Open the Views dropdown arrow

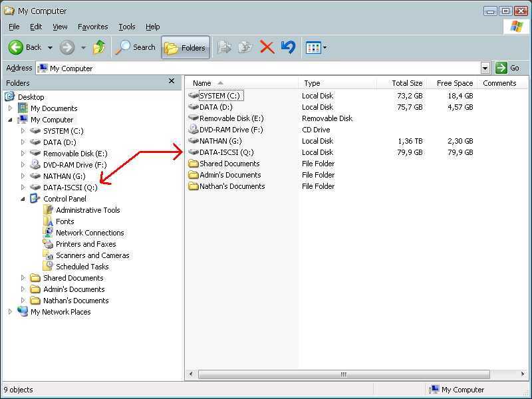[x=325, y=47]
